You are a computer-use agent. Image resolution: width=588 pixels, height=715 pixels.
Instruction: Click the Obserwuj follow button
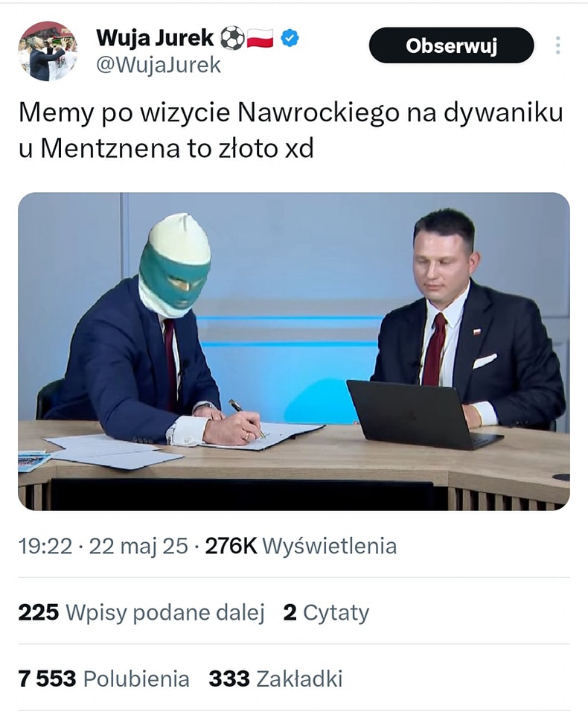(451, 45)
